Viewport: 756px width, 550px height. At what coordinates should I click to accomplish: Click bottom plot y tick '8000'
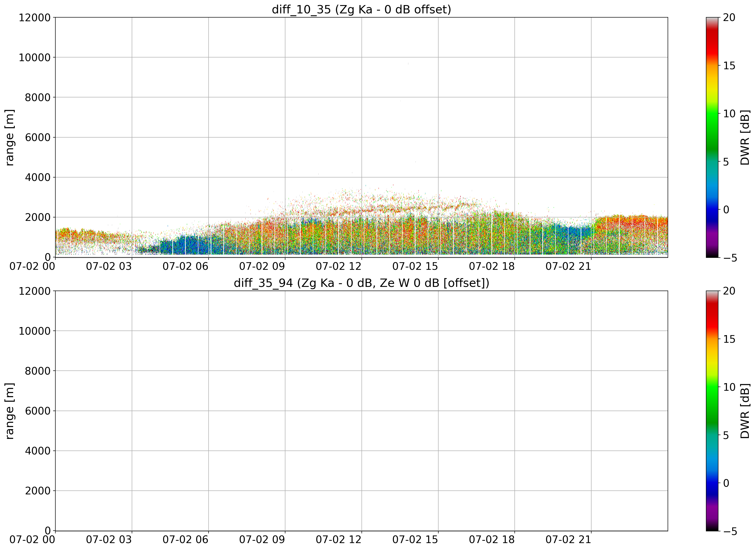[x=38, y=371]
